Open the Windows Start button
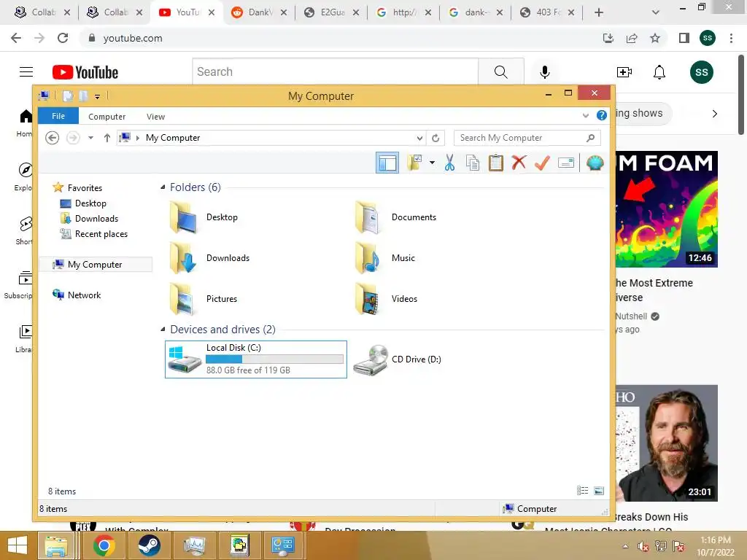The image size is (747, 560). (x=18, y=545)
